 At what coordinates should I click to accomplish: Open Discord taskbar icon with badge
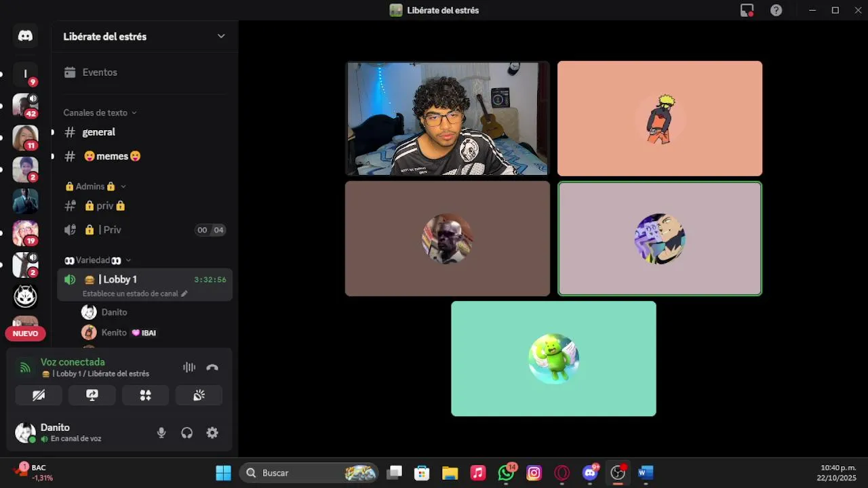[591, 473]
